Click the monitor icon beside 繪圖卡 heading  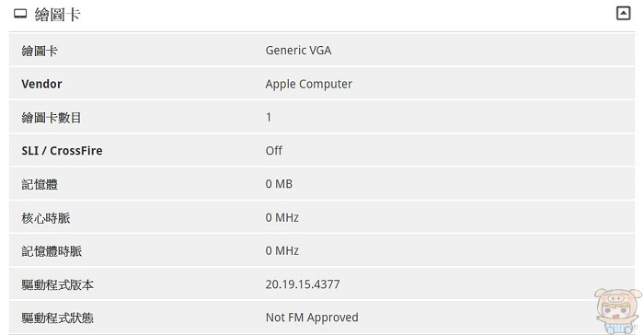point(20,14)
